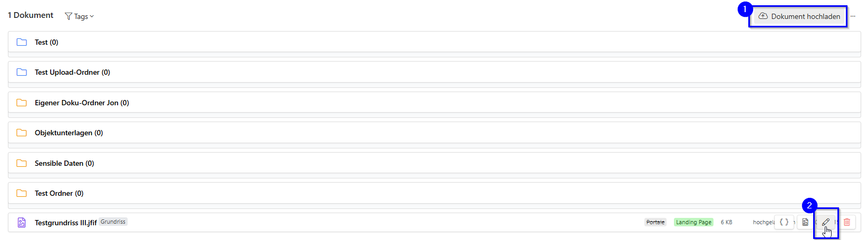The width and height of the screenshot is (868, 240).
Task: Click the blue folder icon beside Test (0)
Action: [x=22, y=42]
